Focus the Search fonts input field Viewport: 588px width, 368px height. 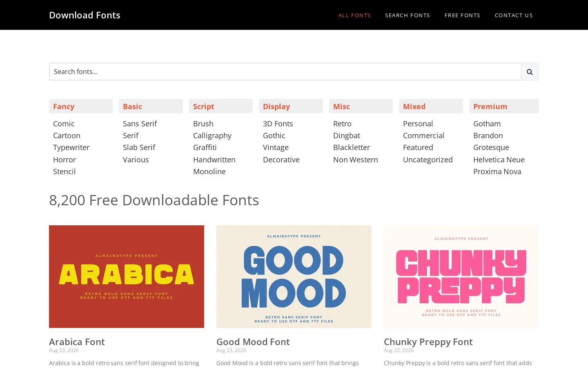[x=285, y=72]
